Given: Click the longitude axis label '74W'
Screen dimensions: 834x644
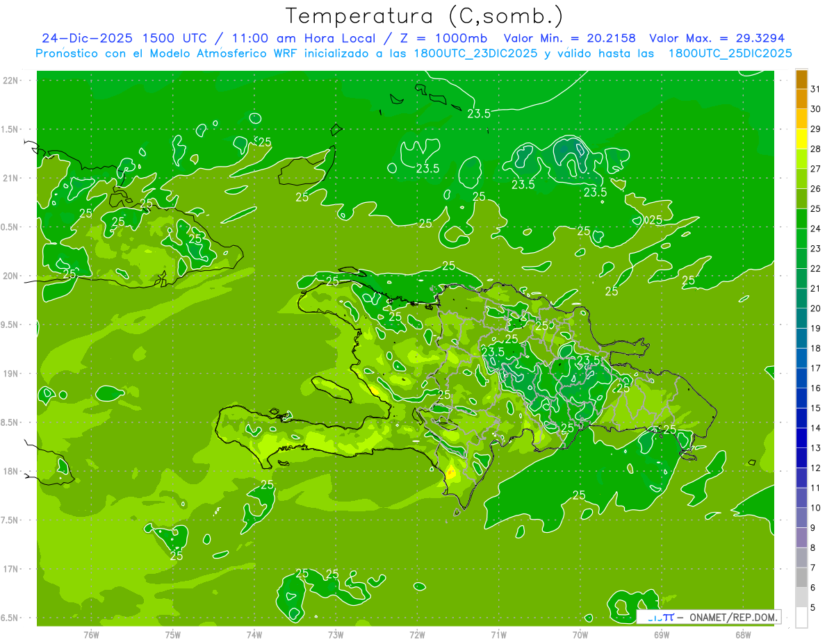Looking at the screenshot, I should click(x=254, y=634).
